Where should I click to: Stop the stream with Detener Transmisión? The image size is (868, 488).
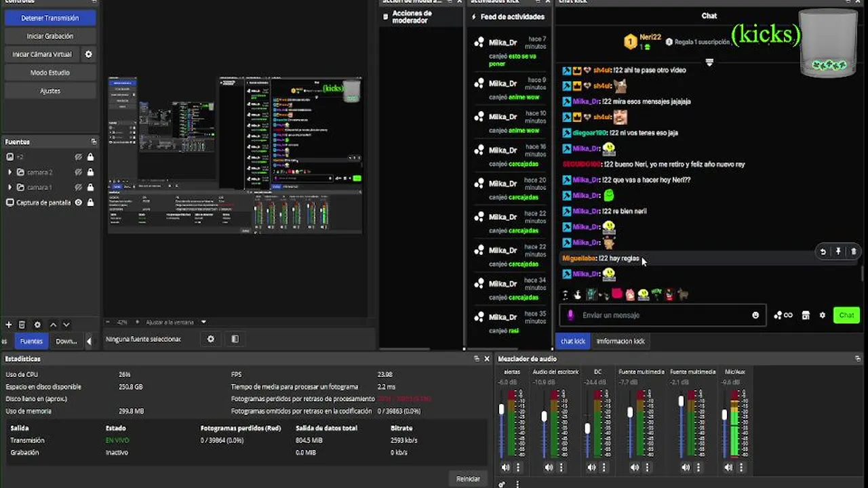click(50, 18)
